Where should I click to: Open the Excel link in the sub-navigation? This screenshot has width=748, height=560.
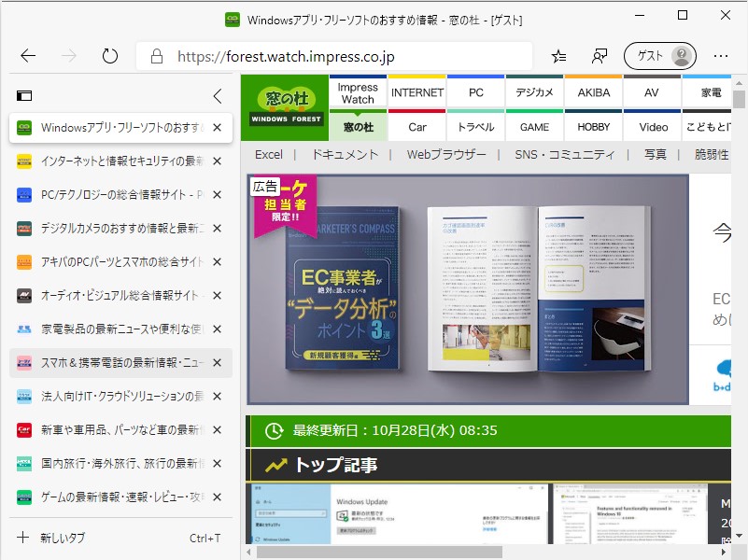click(x=269, y=154)
